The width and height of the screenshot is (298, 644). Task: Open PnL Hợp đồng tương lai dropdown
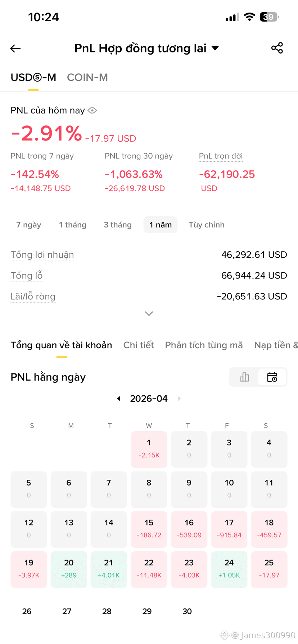[x=147, y=48]
